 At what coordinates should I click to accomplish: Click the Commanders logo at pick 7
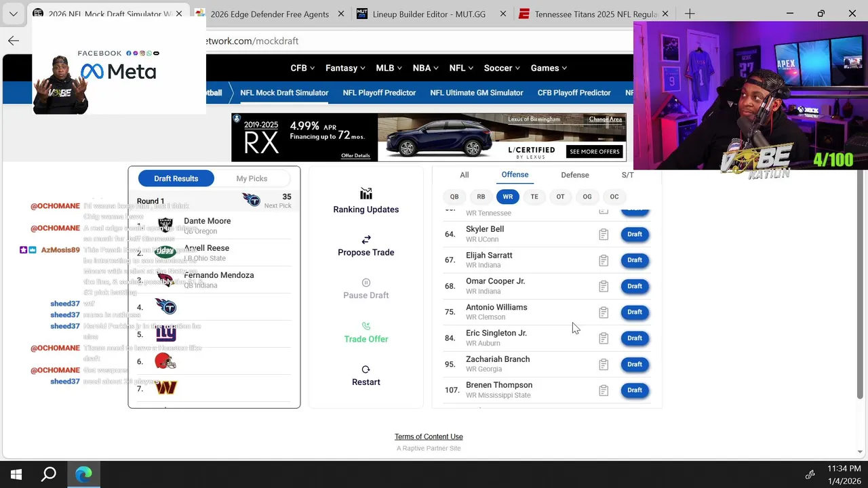[x=165, y=388]
